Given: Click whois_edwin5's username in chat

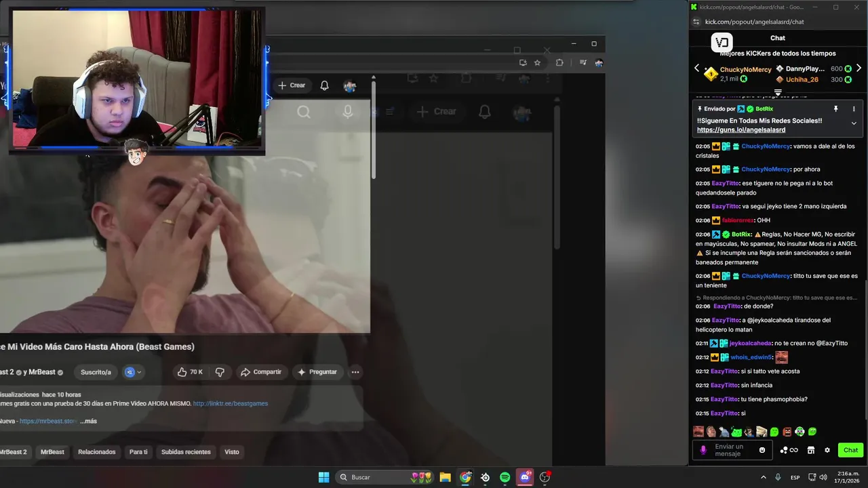Looking at the screenshot, I should click(x=751, y=357).
